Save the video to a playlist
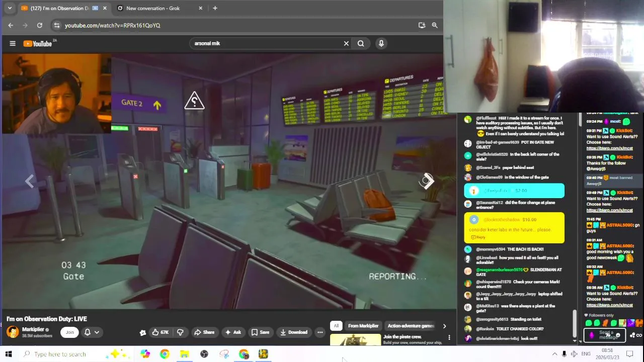 (261, 332)
